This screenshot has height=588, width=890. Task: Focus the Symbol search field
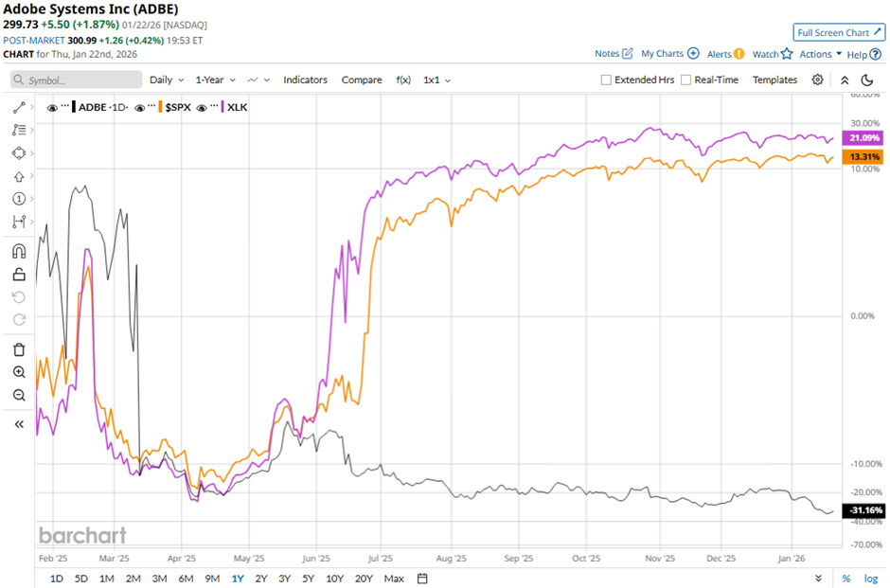pyautogui.click(x=76, y=80)
